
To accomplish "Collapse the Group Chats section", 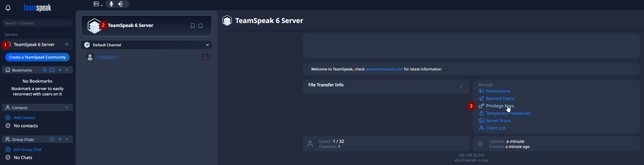I will [x=67, y=139].
